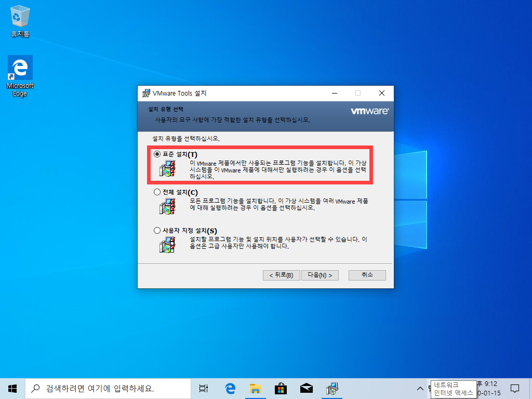Click the < 뒤로(B) back button

[281, 275]
